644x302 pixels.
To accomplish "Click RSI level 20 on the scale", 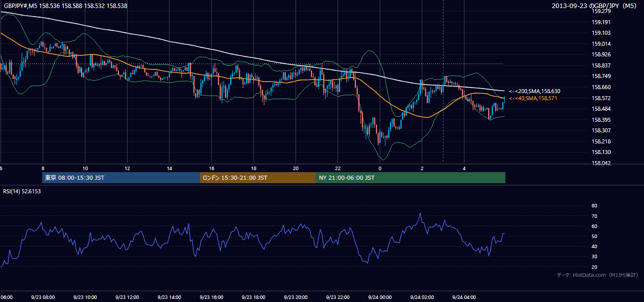I will tap(594, 267).
